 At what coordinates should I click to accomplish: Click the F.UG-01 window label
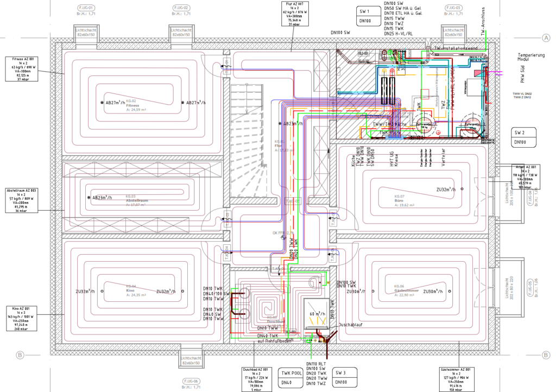click(86, 8)
